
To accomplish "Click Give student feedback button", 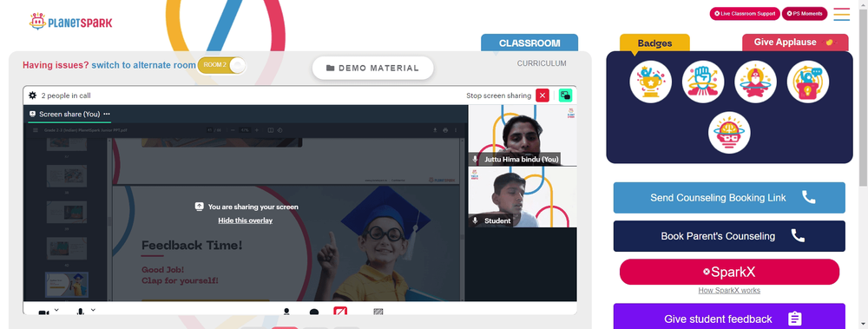I will point(729,317).
